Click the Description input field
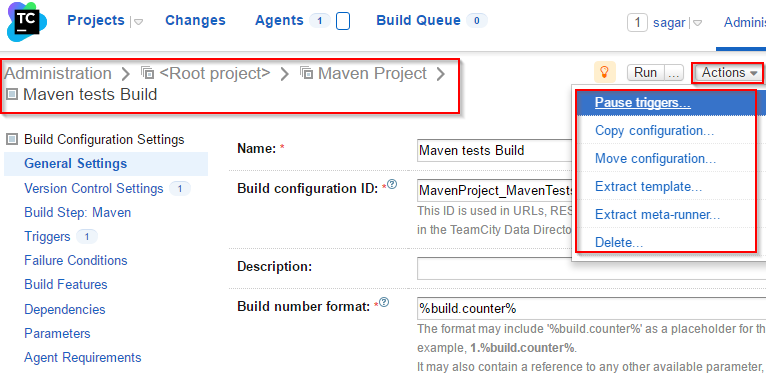The height and width of the screenshot is (378, 766). pyautogui.click(x=591, y=268)
